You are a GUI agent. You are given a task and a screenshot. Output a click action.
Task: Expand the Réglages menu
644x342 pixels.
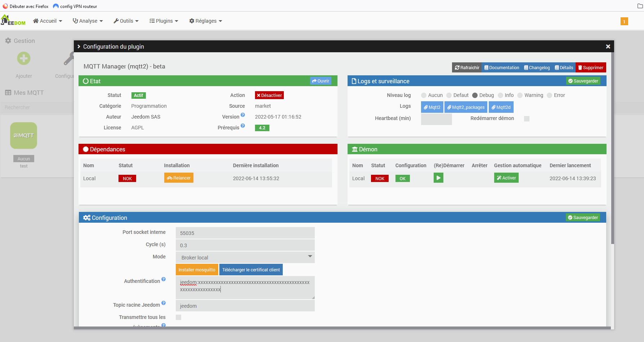coord(206,21)
